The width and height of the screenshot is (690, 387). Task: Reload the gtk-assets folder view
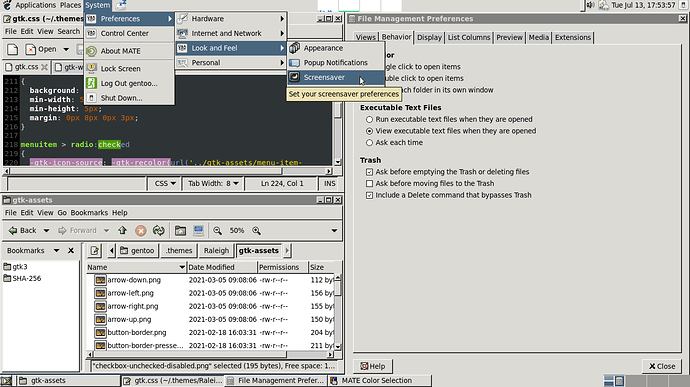point(158,231)
